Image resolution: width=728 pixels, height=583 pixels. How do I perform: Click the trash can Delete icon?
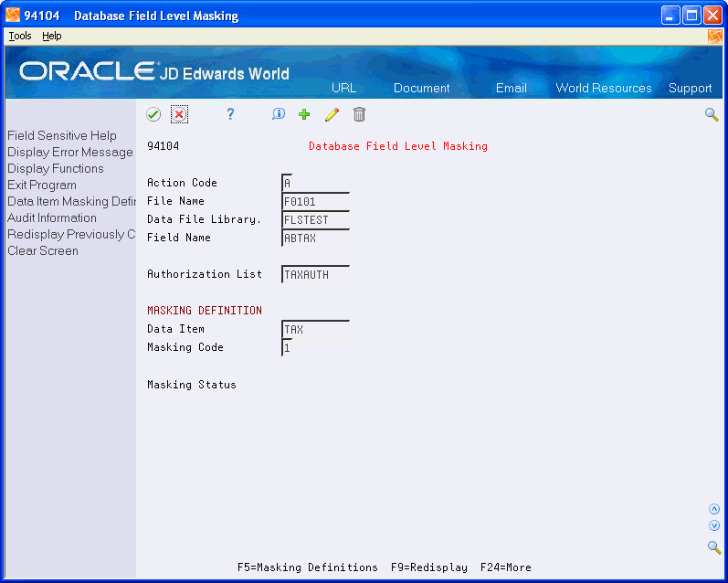(359, 114)
